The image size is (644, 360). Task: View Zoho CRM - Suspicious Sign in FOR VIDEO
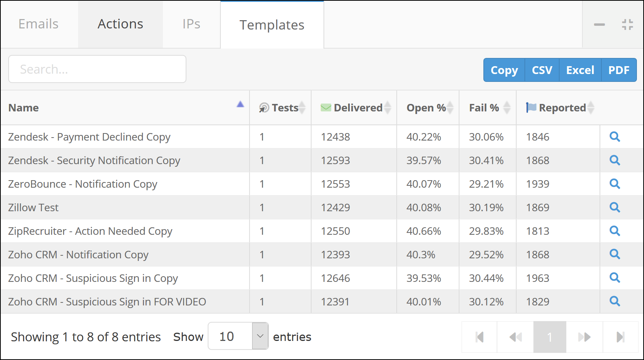(614, 301)
